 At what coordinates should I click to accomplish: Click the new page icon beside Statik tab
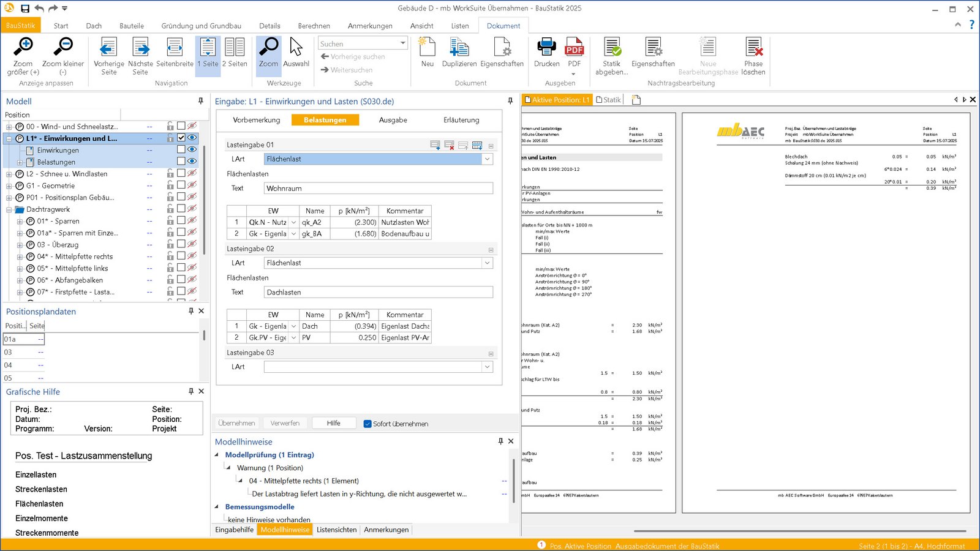(636, 100)
